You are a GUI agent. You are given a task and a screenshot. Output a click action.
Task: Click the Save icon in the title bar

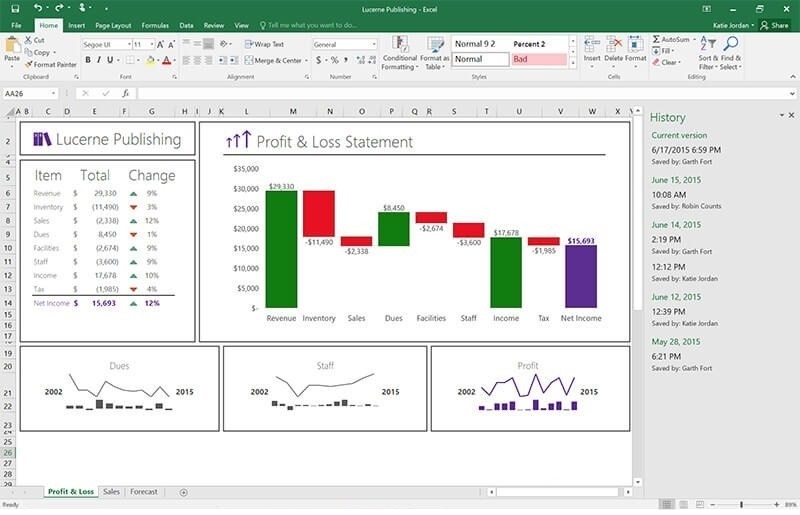(x=15, y=8)
